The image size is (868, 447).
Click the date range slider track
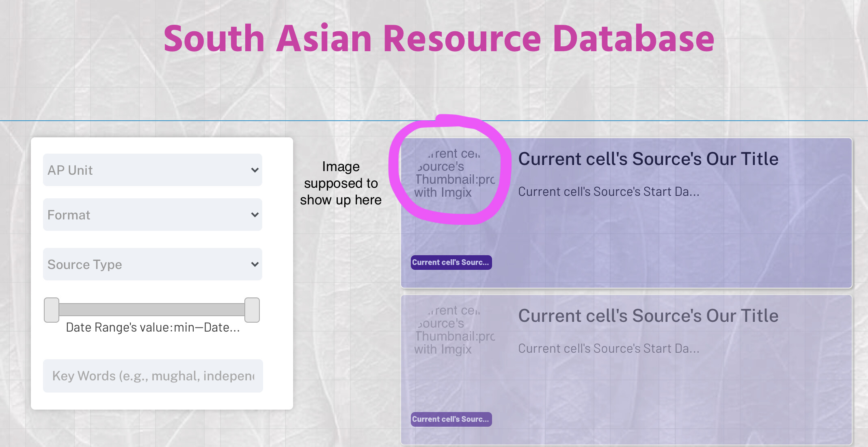click(x=151, y=310)
